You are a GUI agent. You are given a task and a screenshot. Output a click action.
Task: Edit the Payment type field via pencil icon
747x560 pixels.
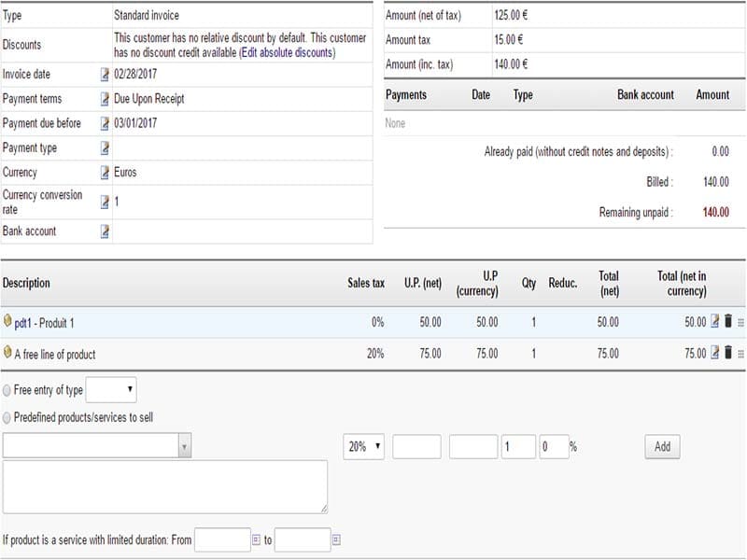(106, 147)
